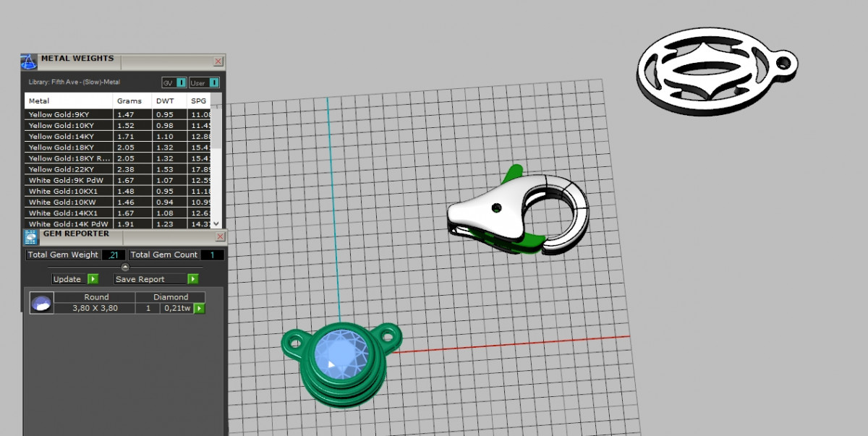868x436 pixels.
Task: Click the 3,80 X 3,80 size cell
Action: tap(95, 309)
